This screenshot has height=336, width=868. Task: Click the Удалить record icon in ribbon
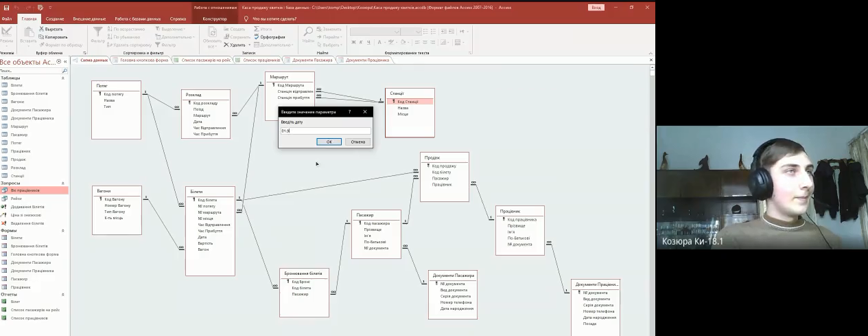227,45
